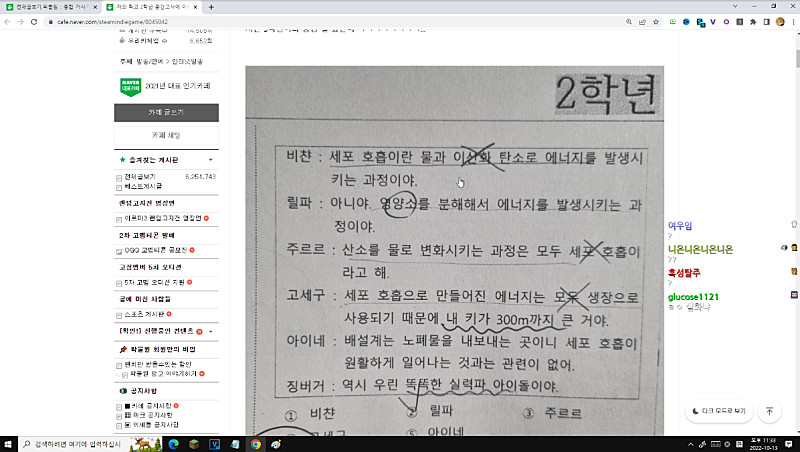Expand the 진행중인 컨텐츠 section arrow
800x452 pixels.
[210, 331]
